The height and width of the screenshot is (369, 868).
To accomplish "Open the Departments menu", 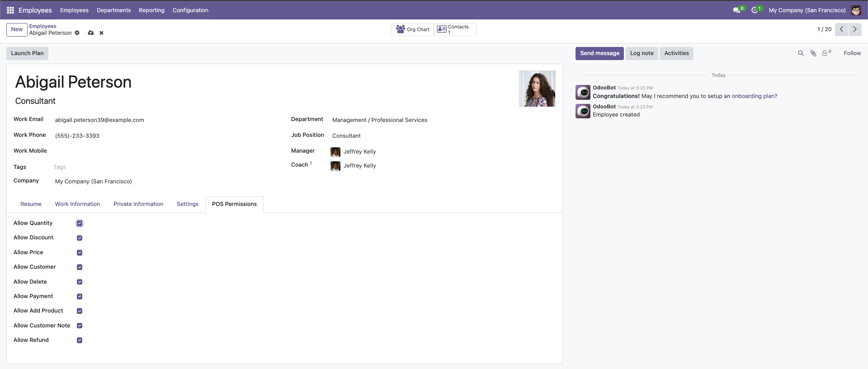I will click(113, 10).
